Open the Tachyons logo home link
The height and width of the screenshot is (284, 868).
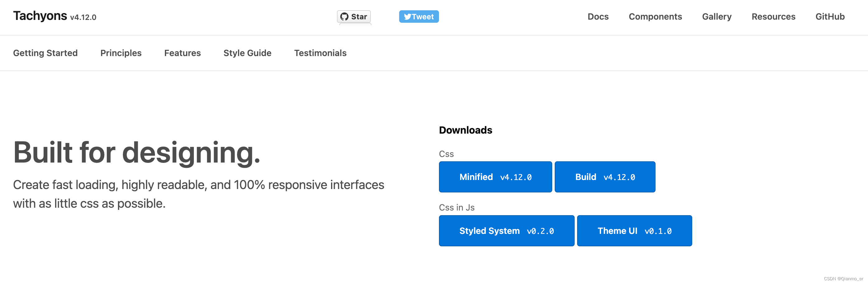pyautogui.click(x=40, y=16)
